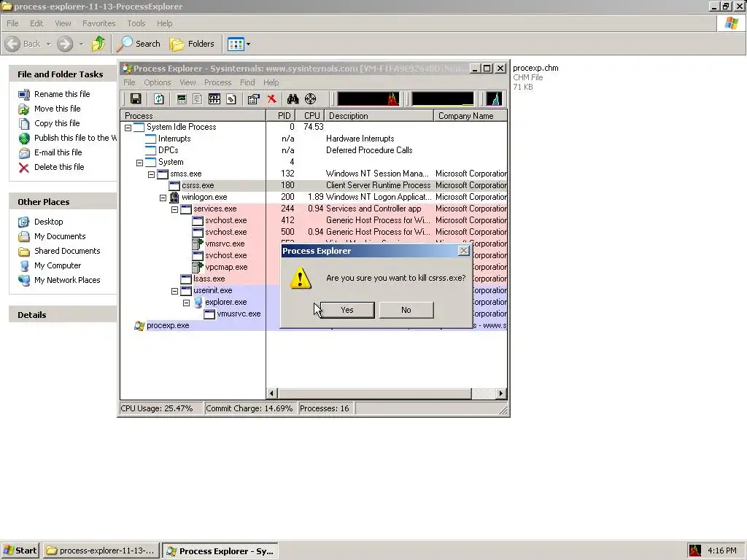Open process Properties toolbar icon
Image resolution: width=747 pixels, height=560 pixels.
[253, 99]
